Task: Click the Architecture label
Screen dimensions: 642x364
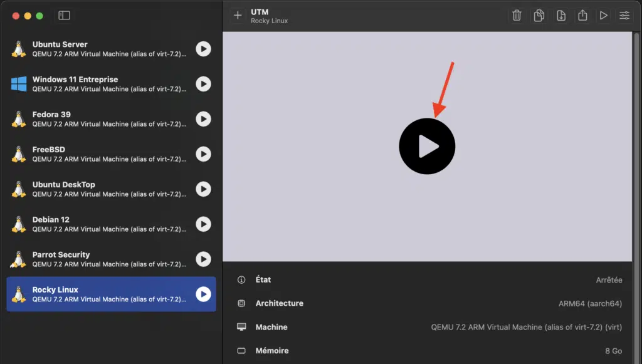Action: pos(279,303)
